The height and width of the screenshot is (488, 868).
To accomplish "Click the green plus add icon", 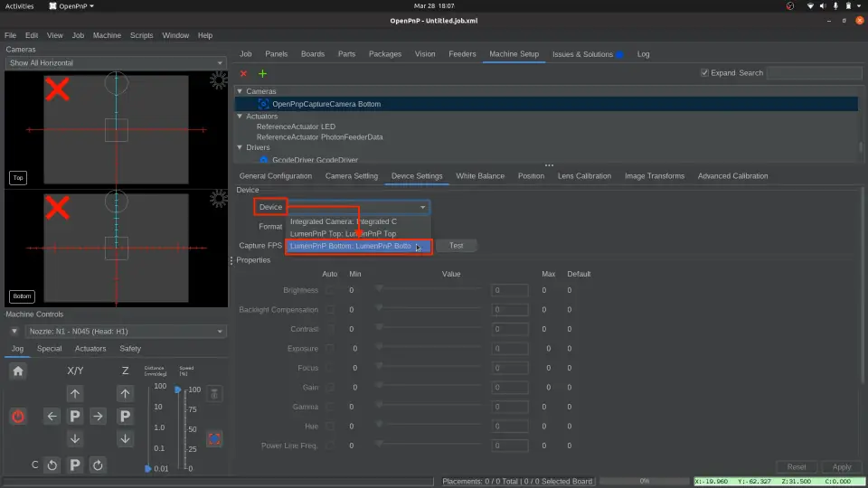I will tap(263, 73).
